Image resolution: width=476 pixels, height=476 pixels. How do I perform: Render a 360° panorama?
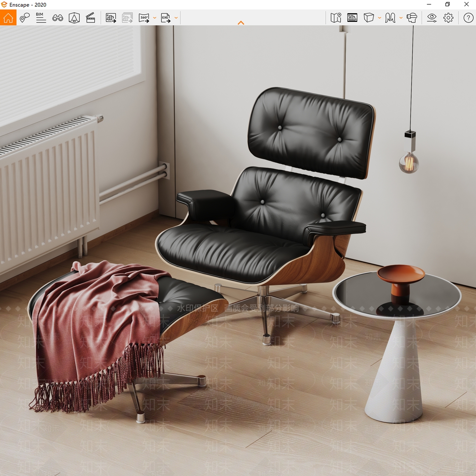click(x=144, y=18)
